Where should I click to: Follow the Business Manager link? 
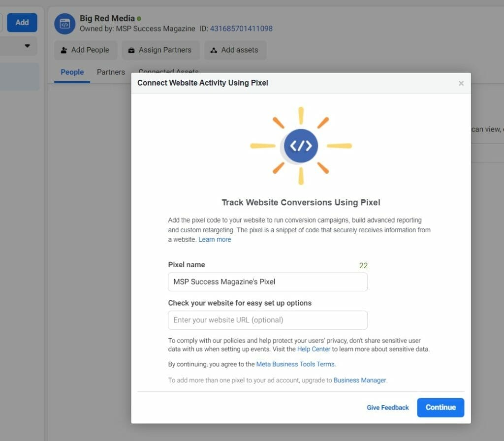360,380
